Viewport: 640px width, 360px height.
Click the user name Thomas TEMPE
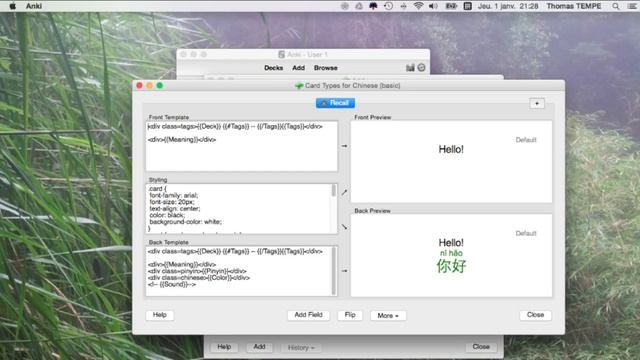pos(573,6)
